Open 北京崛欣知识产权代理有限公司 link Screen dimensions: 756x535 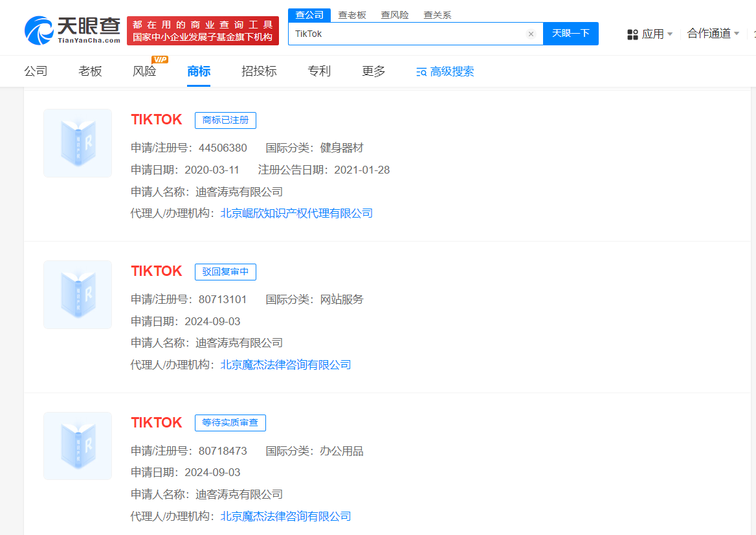[x=296, y=213]
